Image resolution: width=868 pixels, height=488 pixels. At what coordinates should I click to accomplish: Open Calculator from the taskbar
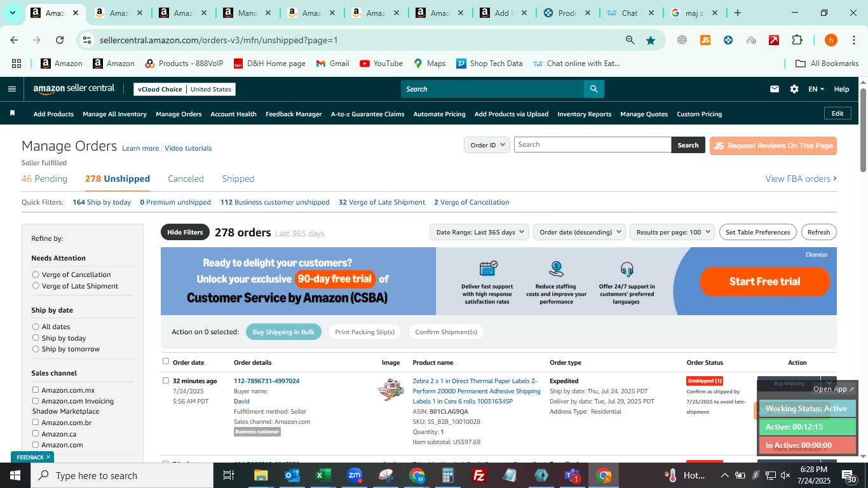coord(448,475)
